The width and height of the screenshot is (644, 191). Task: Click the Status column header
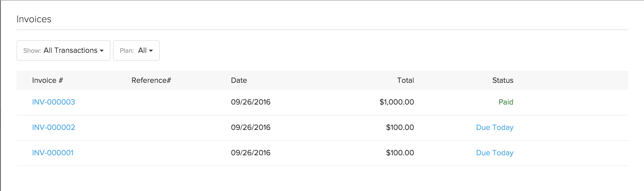(x=503, y=80)
